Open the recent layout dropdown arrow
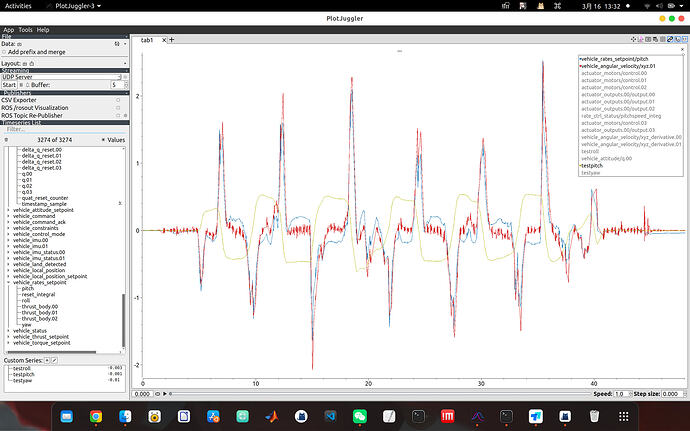Viewport: 690px width, 431px height. 125,63
